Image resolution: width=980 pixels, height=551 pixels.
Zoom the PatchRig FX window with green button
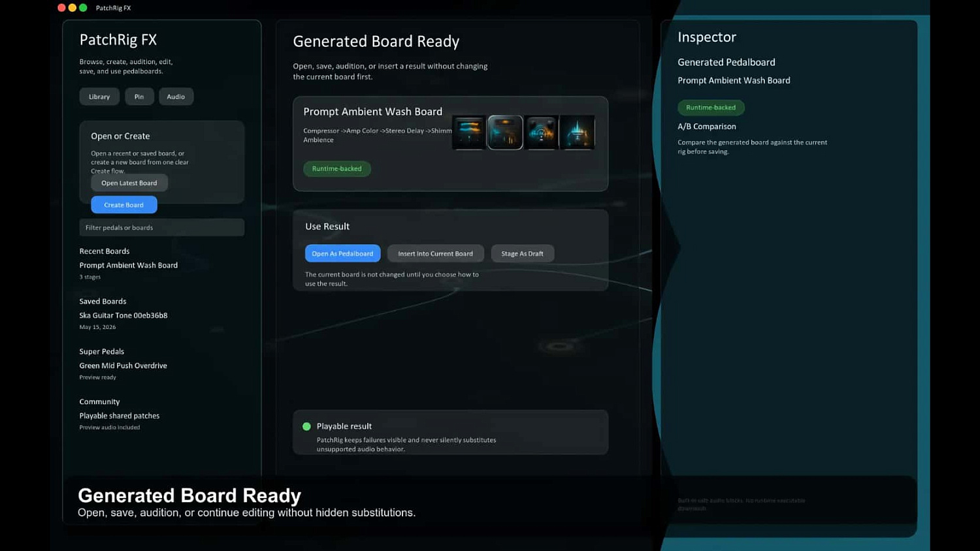click(x=83, y=8)
